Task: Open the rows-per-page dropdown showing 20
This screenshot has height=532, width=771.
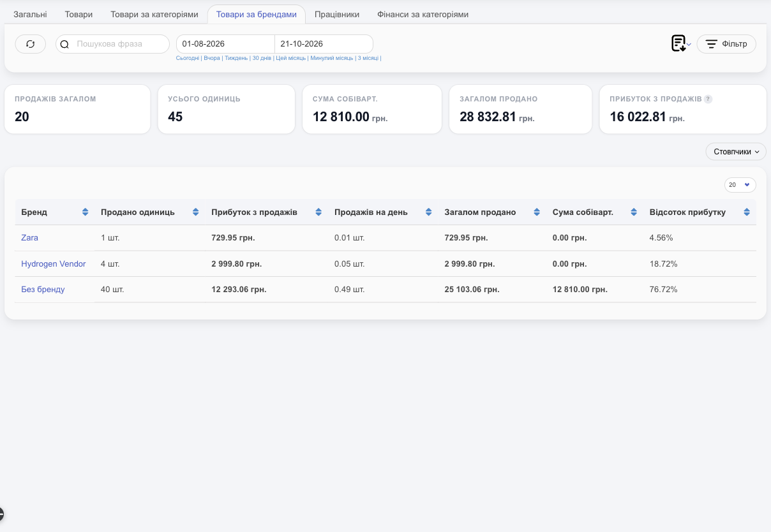Action: click(740, 185)
